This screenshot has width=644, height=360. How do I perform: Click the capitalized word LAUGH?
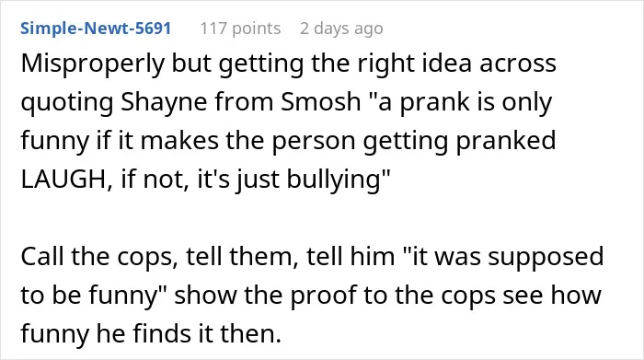(65, 180)
